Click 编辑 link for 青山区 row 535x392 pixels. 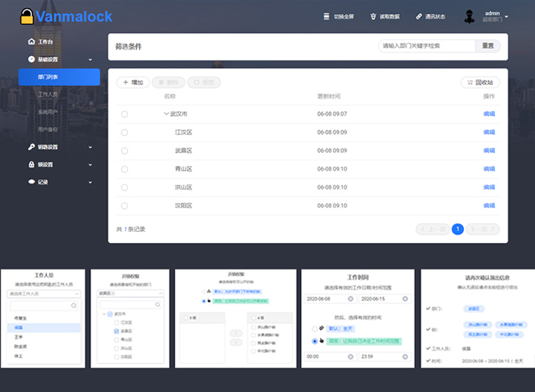(x=488, y=169)
